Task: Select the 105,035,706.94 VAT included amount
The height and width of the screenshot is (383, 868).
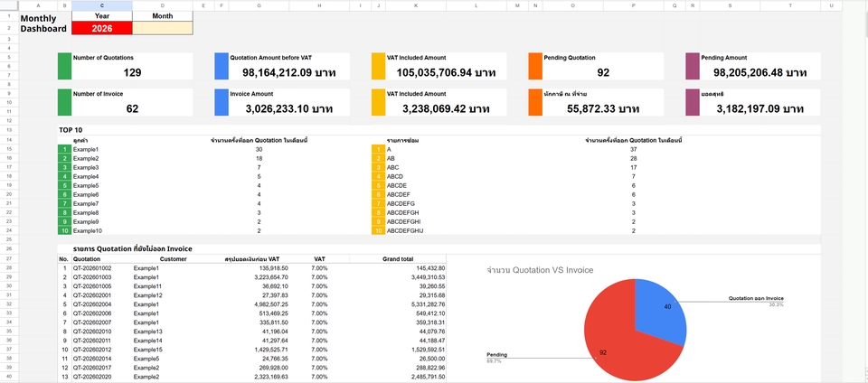Action: click(446, 72)
